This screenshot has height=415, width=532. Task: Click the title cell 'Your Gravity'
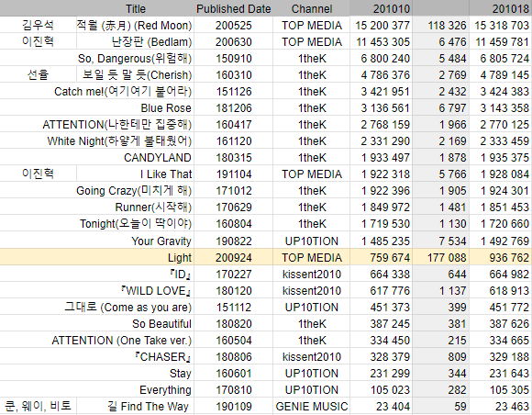161,241
